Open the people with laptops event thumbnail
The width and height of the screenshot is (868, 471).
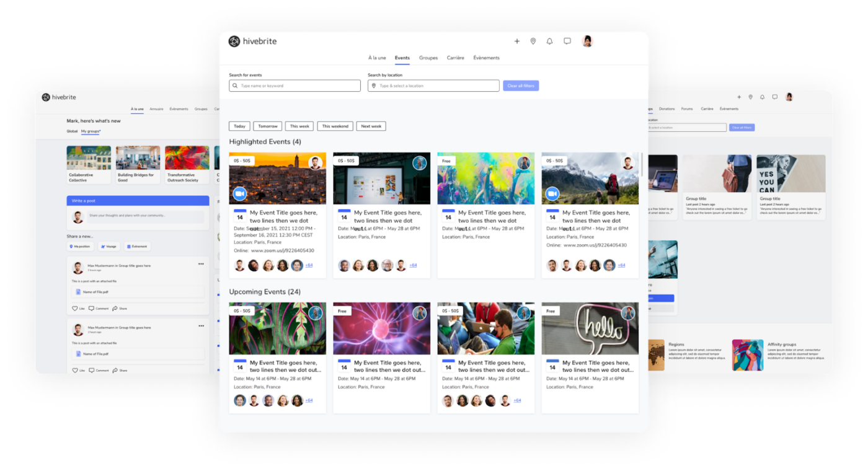tap(486, 328)
